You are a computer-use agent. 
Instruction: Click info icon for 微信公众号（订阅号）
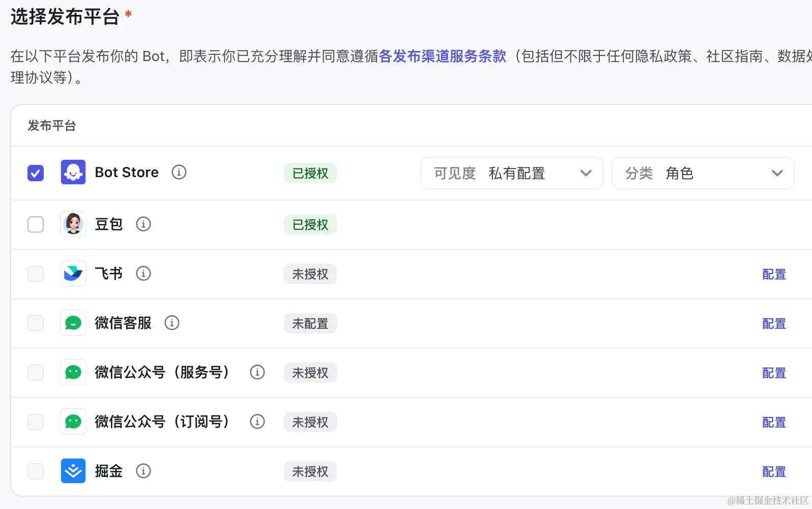pyautogui.click(x=257, y=421)
